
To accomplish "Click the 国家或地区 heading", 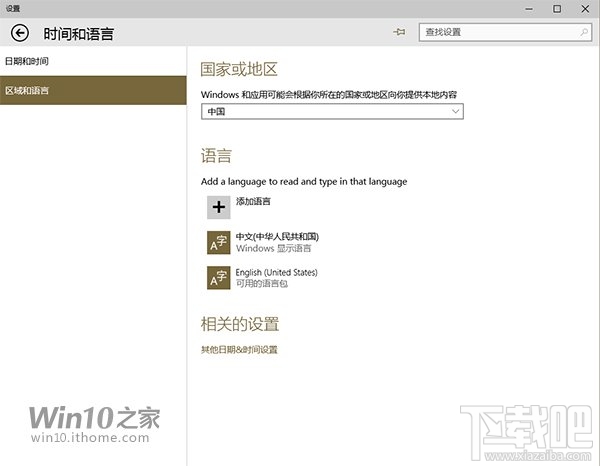I will [x=239, y=69].
